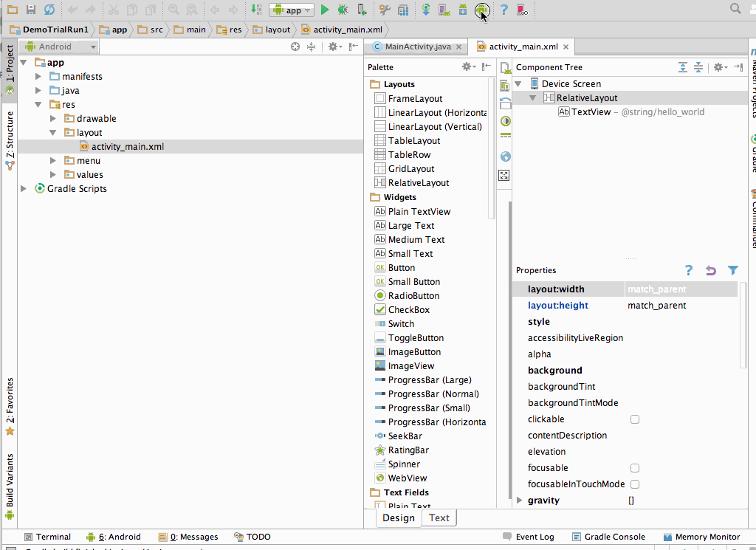Open the Android Device Monitor icon
Viewport: 756px width, 550px height.
[481, 10]
